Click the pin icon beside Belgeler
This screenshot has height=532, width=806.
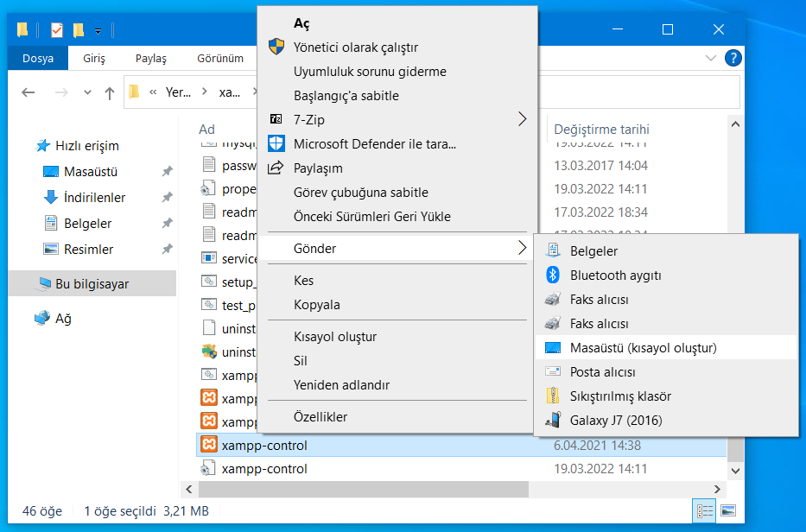coord(167,224)
